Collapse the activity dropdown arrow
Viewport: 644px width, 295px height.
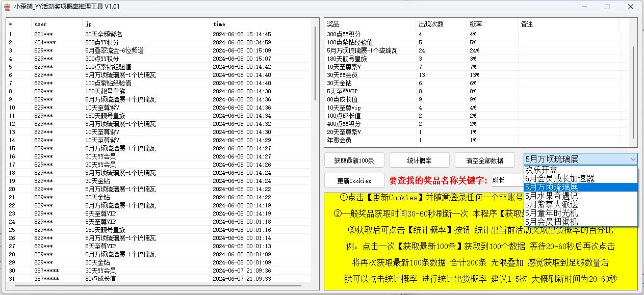[632, 159]
